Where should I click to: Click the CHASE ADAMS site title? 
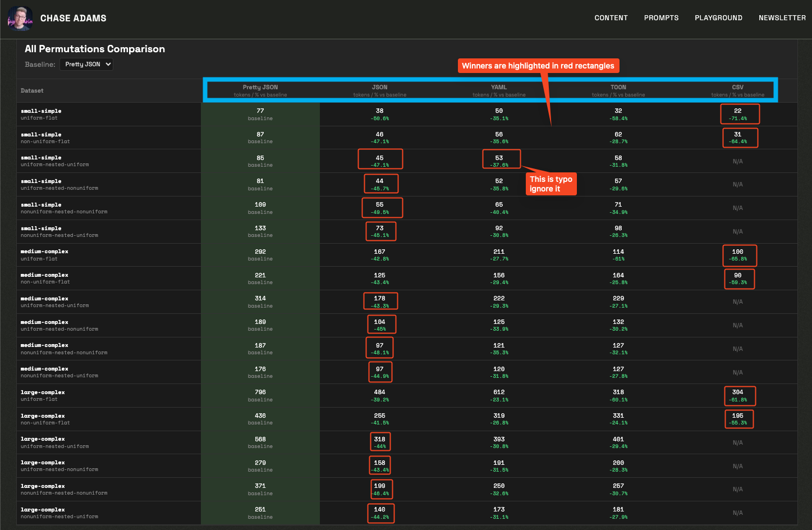pyautogui.click(x=73, y=17)
